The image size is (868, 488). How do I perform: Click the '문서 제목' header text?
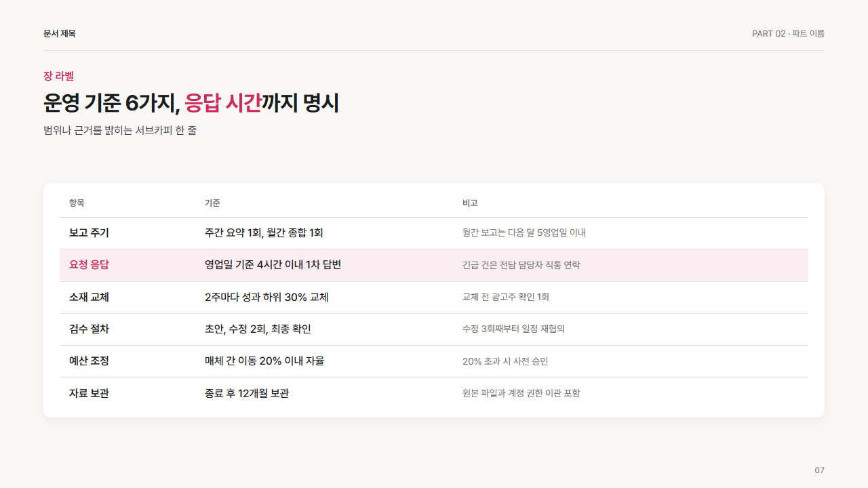coord(60,33)
